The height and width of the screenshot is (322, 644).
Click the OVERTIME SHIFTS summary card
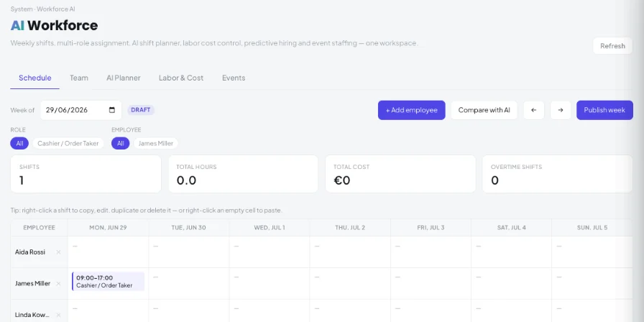[x=557, y=174]
